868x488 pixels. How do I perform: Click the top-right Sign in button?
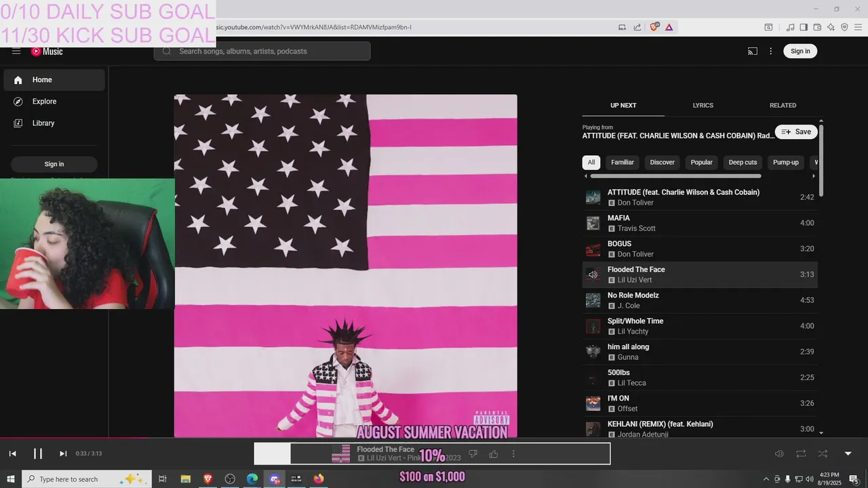[x=800, y=52]
